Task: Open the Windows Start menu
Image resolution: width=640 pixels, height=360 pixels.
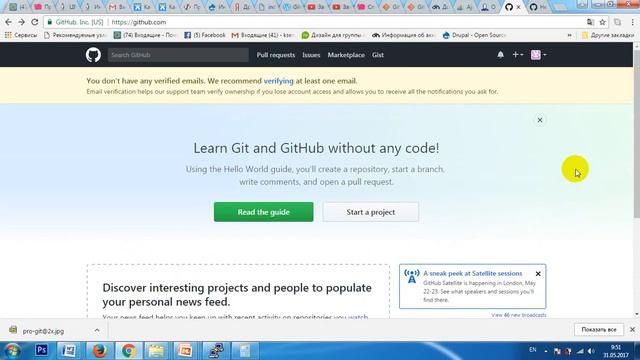Action: [12, 351]
